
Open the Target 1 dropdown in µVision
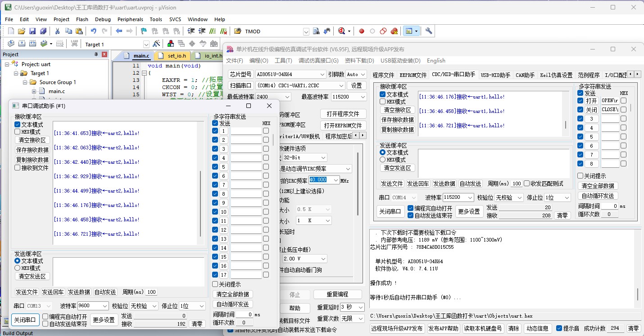tap(146, 44)
